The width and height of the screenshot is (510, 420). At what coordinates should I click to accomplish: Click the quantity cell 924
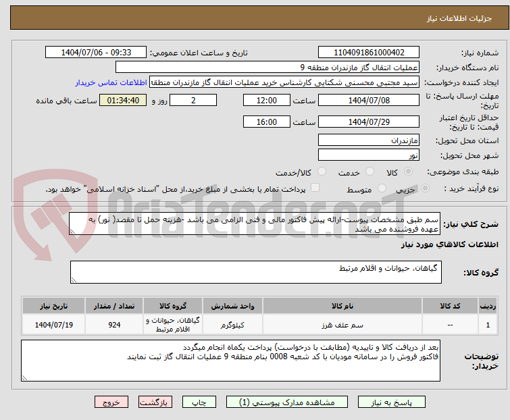click(114, 325)
